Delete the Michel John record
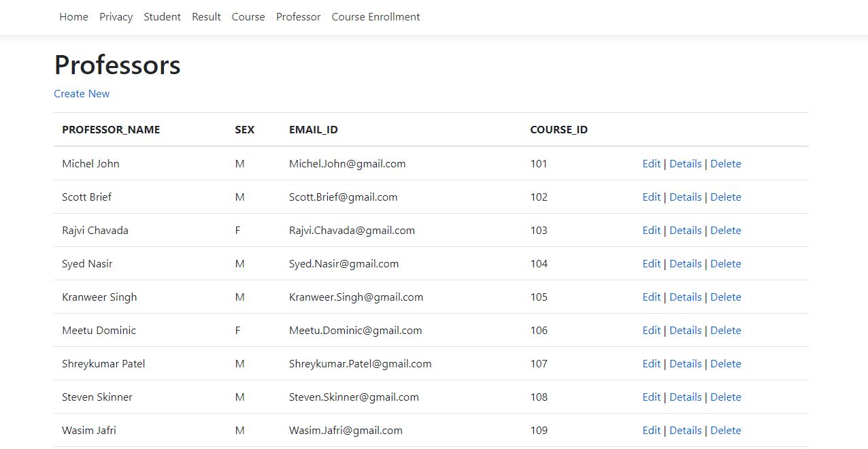 coord(725,163)
